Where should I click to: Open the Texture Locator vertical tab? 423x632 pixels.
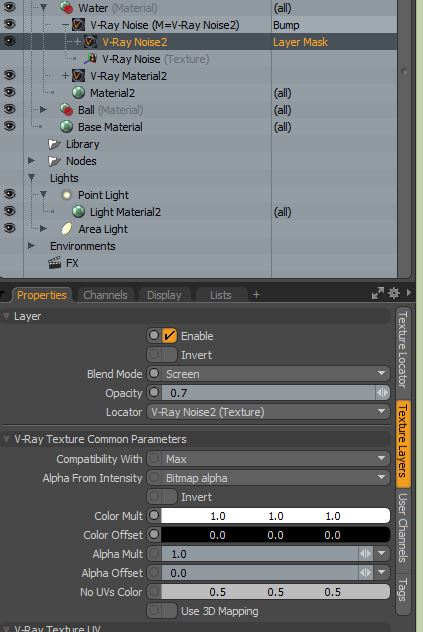[x=402, y=349]
